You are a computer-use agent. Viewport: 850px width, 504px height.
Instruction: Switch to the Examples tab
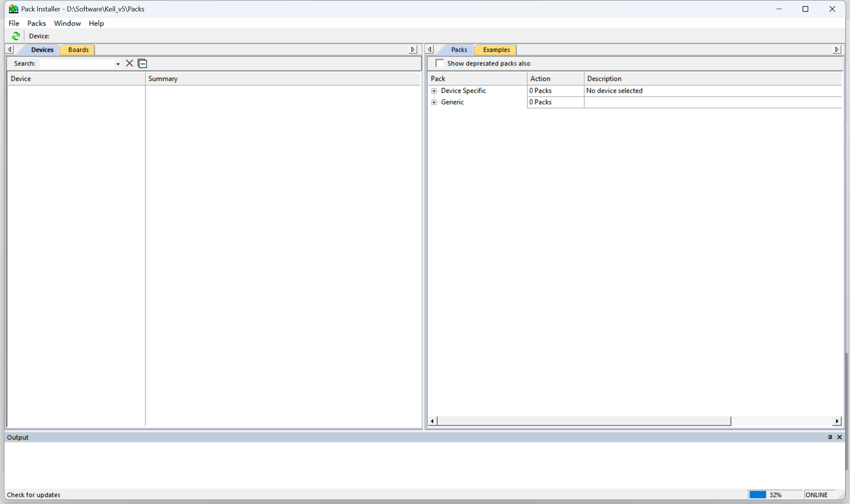pos(496,50)
